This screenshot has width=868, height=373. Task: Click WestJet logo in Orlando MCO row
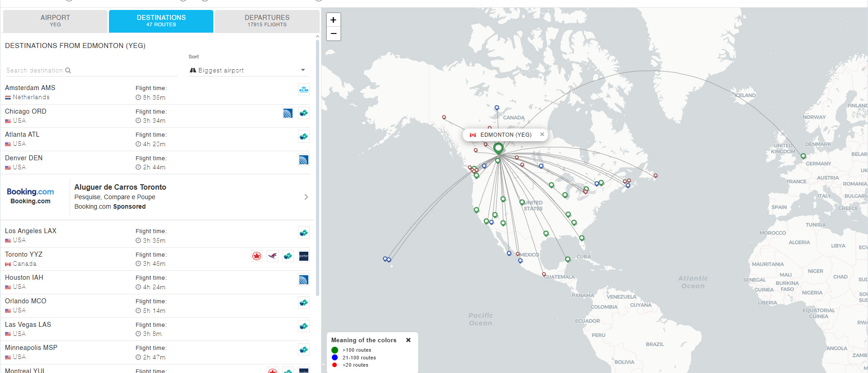(304, 303)
